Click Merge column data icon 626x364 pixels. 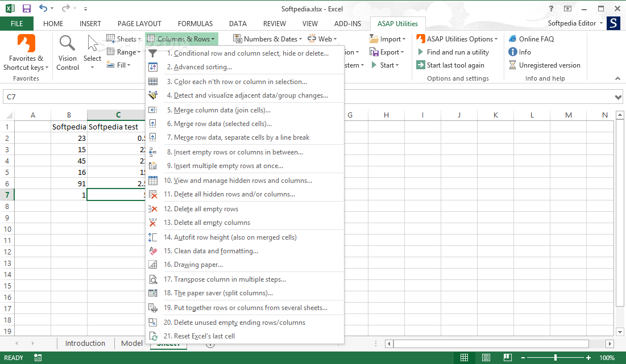coord(152,110)
